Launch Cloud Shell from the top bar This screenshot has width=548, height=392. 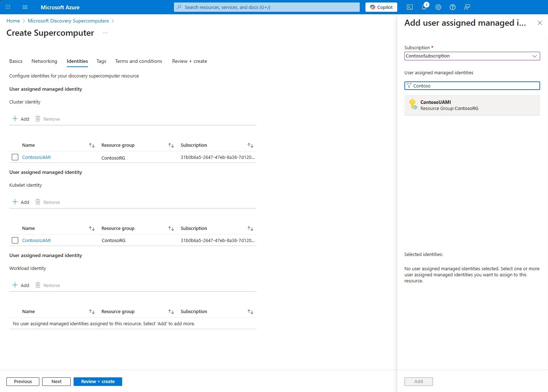coord(410,7)
